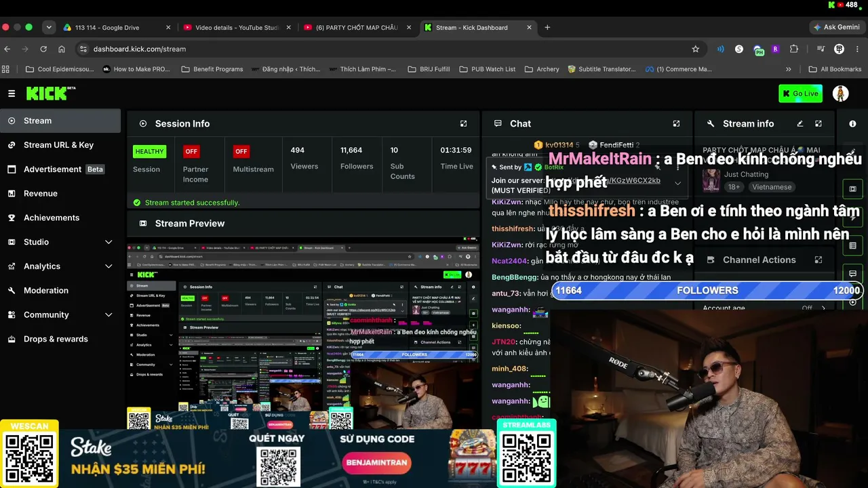
Task: Click the Stream Preview video thumbnail
Action: 303,333
